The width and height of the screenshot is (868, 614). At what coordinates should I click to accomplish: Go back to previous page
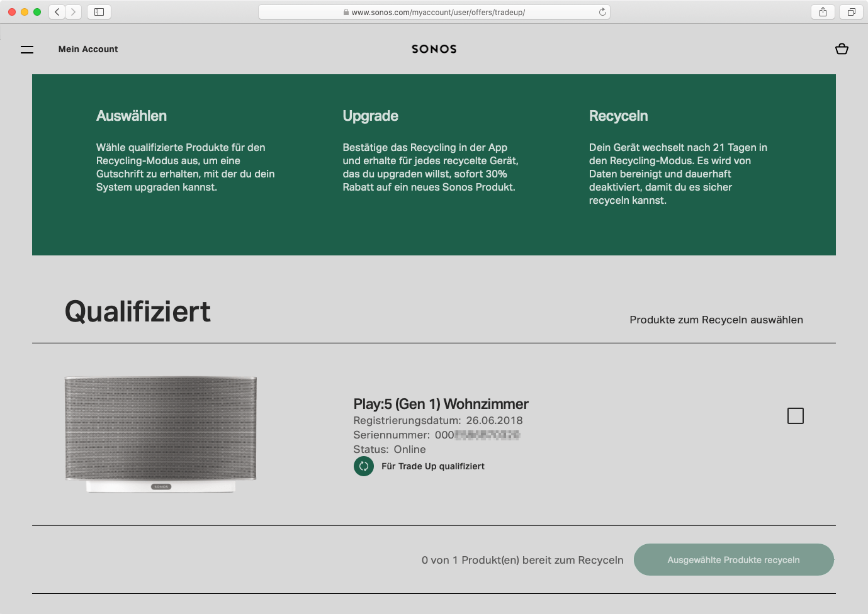point(57,12)
